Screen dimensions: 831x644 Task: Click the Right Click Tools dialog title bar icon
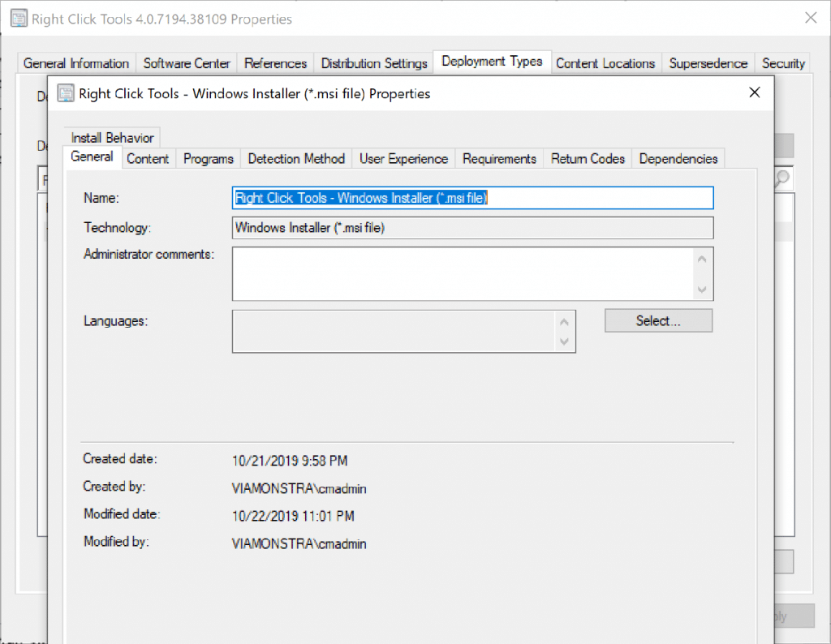pos(19,18)
